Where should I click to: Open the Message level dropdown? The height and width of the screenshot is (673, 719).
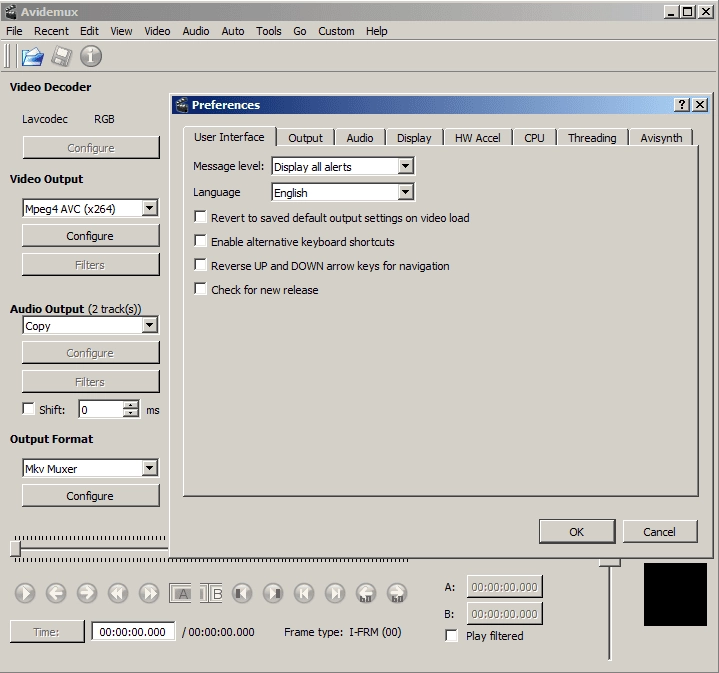(343, 166)
